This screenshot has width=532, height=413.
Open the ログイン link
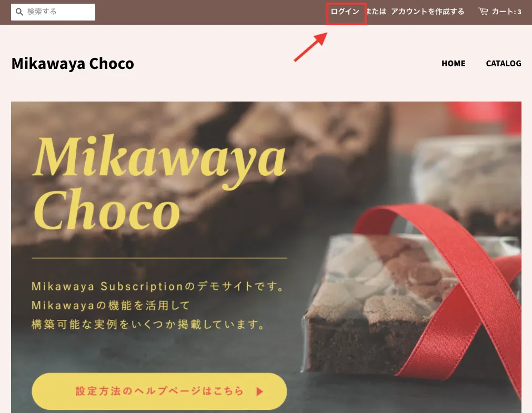point(345,12)
